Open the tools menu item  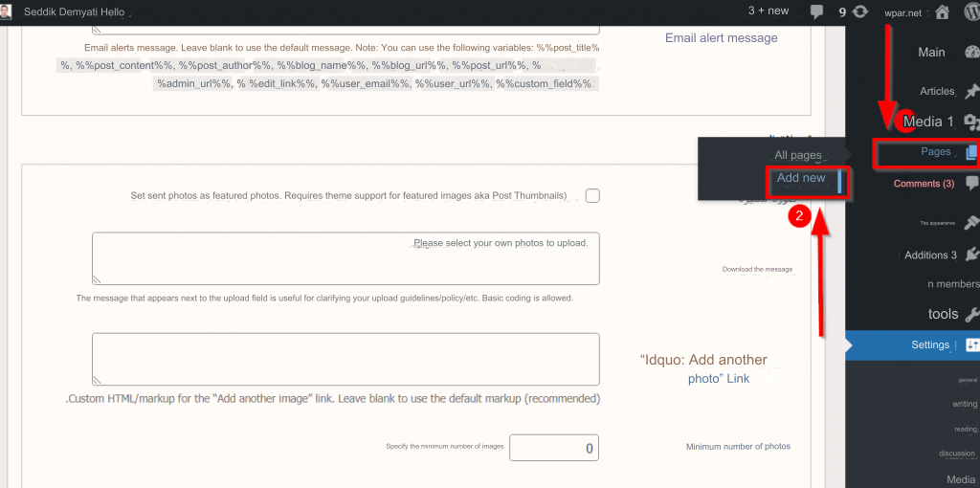point(943,314)
